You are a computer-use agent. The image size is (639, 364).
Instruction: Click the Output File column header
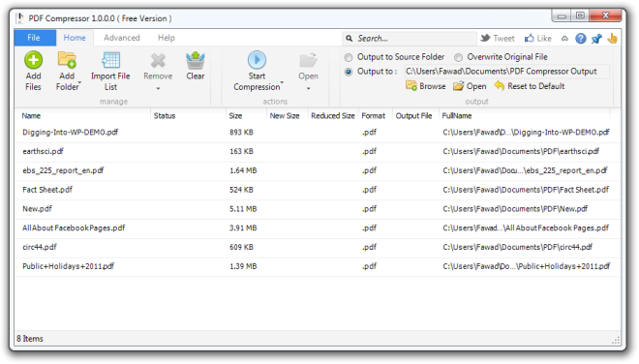(x=415, y=116)
